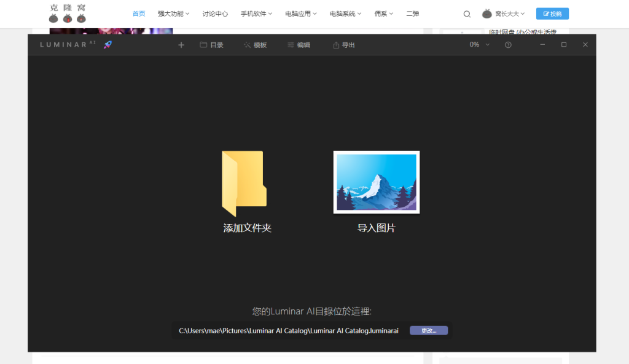Open 讨论中心 in website navigation
The image size is (629, 364).
click(x=215, y=14)
